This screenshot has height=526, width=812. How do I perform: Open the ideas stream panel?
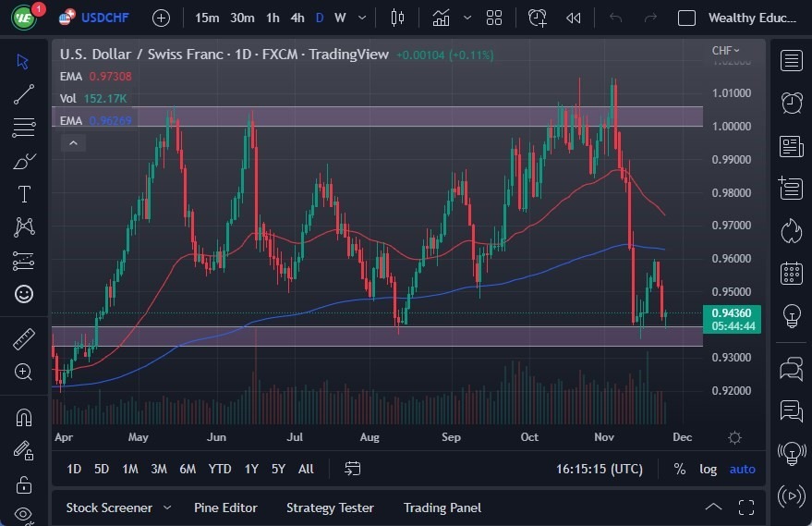pyautogui.click(x=792, y=455)
